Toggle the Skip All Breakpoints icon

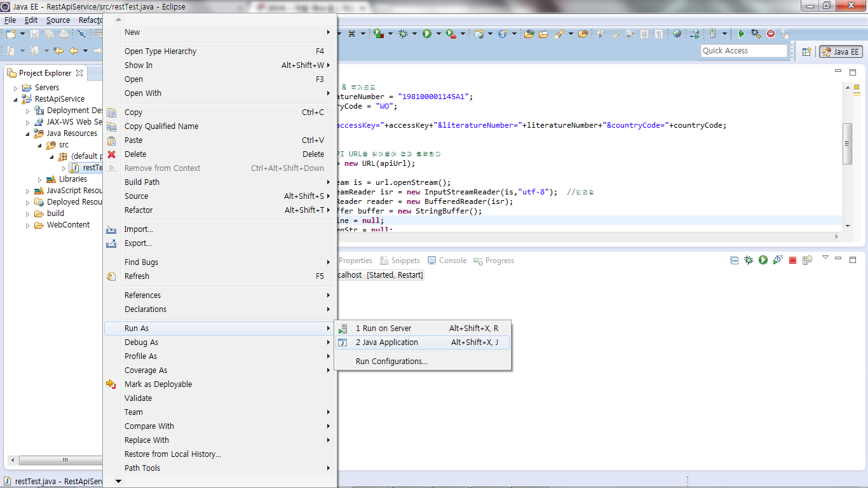[x=81, y=34]
